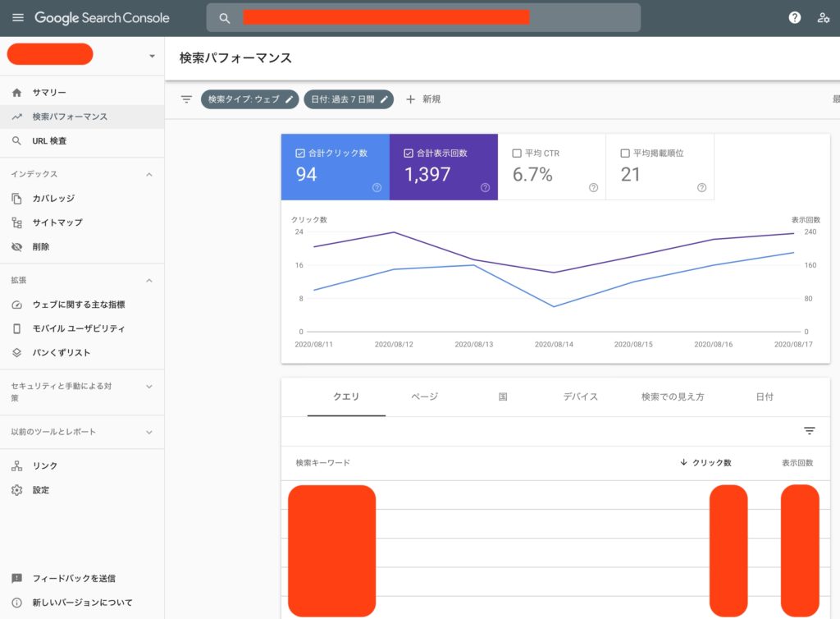Click the Google Search Console logo

(x=102, y=18)
